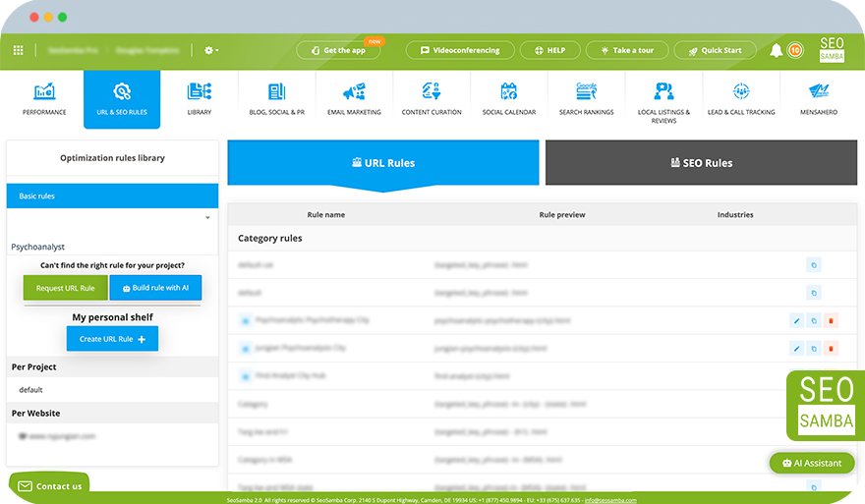Delete the Jungian Psychoanalytic City rule
Screen dimensions: 865x504
click(x=831, y=348)
